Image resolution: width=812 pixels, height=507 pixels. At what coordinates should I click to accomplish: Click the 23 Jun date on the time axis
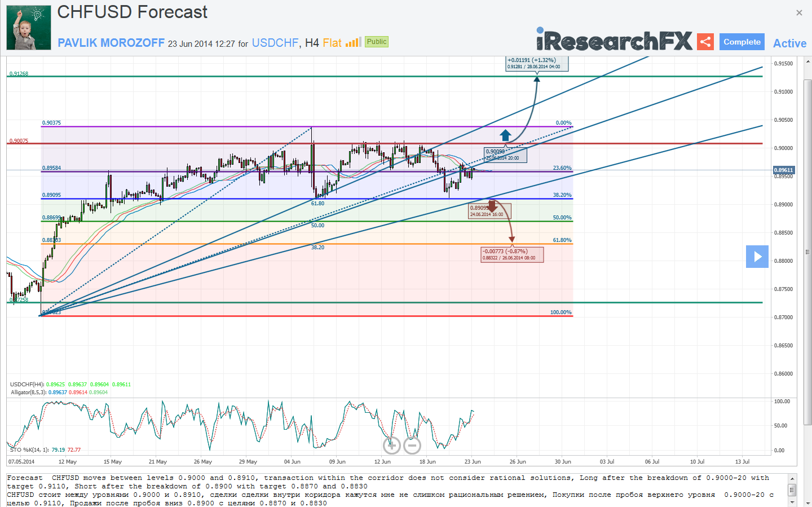click(x=473, y=462)
